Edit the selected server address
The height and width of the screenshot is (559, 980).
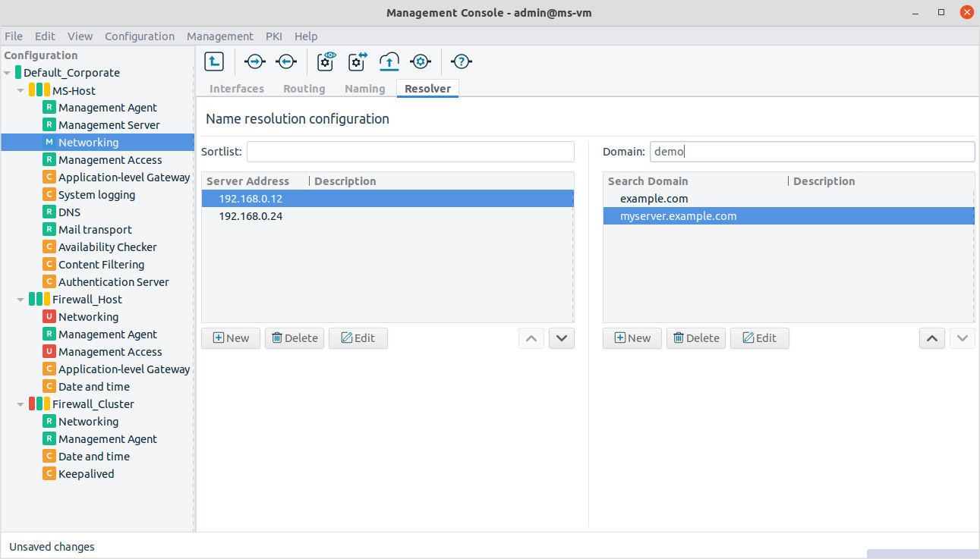click(358, 338)
